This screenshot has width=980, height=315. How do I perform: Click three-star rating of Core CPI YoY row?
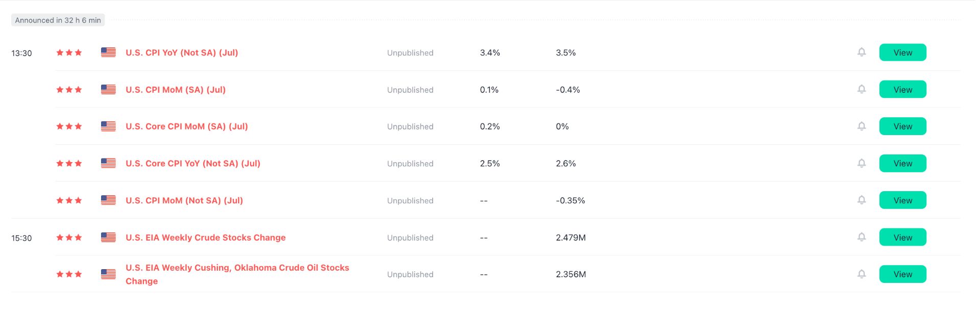coord(69,164)
